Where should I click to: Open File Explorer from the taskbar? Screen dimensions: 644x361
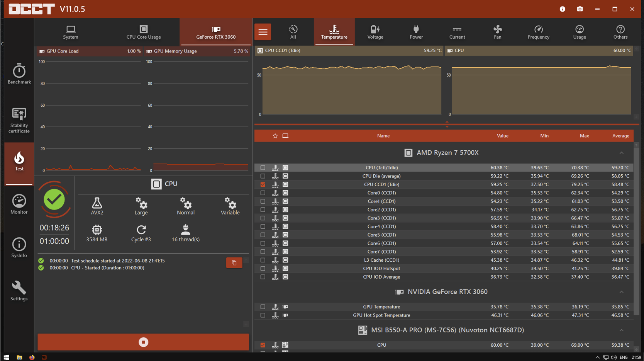point(19,357)
